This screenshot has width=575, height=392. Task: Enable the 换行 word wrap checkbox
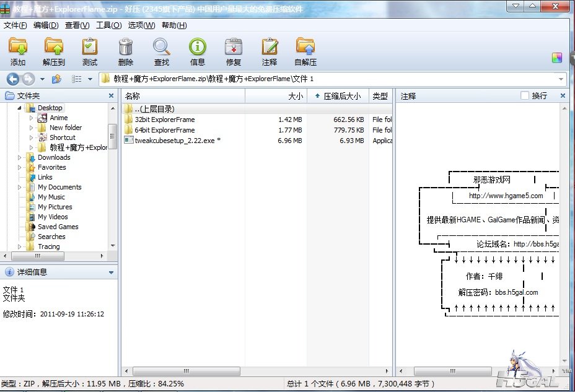[x=525, y=96]
